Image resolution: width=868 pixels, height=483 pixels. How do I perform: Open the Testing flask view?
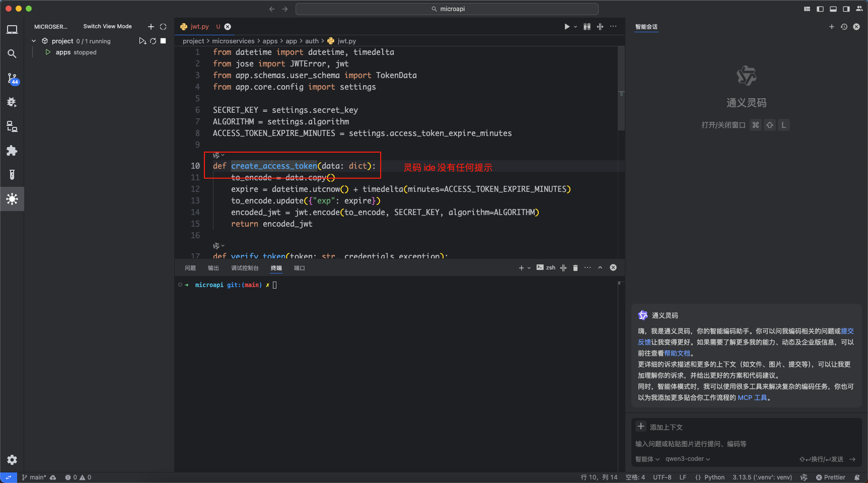pos(12,175)
